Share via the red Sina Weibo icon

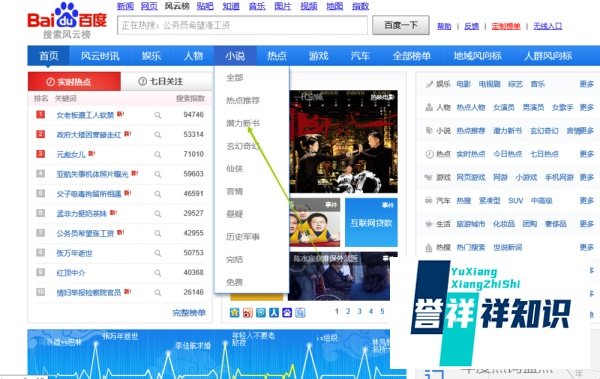[x=248, y=312]
